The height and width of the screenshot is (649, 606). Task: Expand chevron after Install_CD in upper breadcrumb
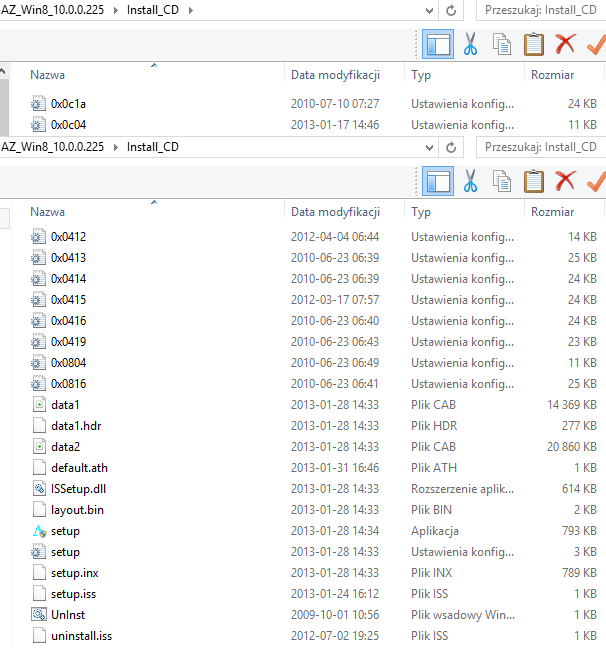(191, 10)
